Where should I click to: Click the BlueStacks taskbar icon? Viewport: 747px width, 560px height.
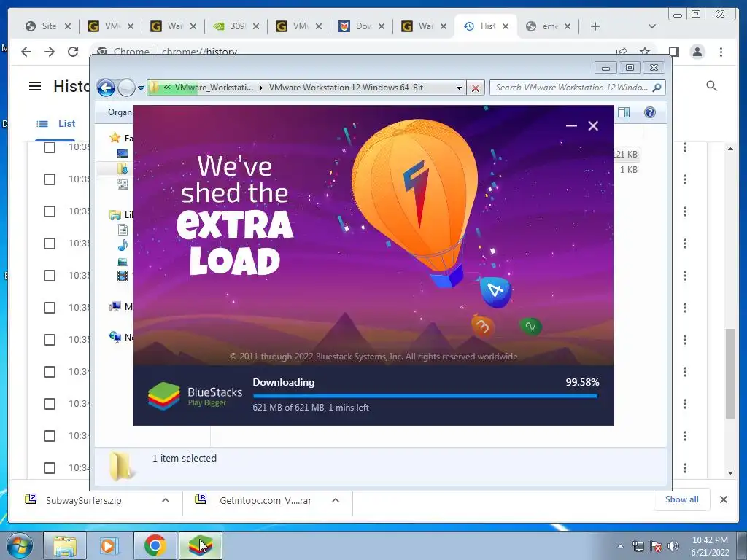[200, 545]
